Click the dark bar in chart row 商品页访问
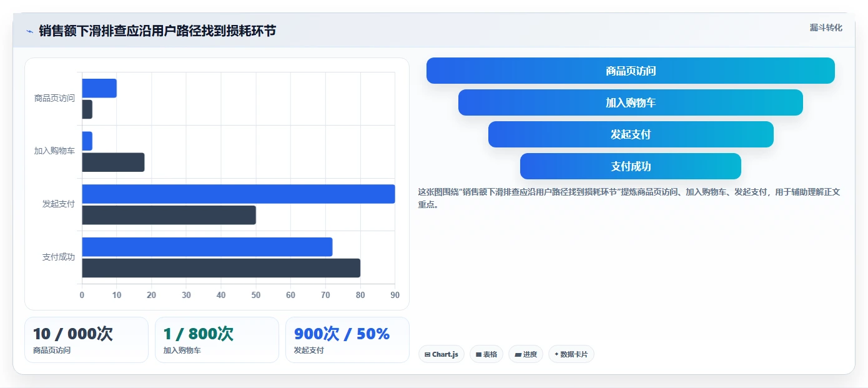868x388 pixels. (x=87, y=109)
